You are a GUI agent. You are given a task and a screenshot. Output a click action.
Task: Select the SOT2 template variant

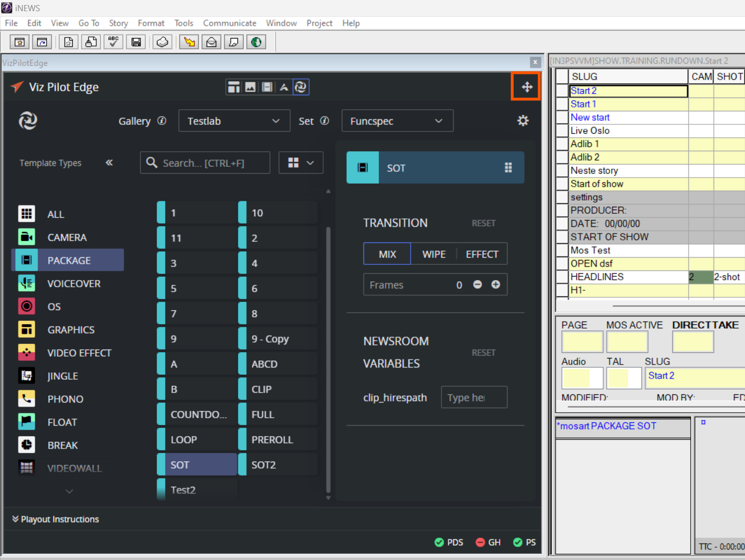(278, 465)
